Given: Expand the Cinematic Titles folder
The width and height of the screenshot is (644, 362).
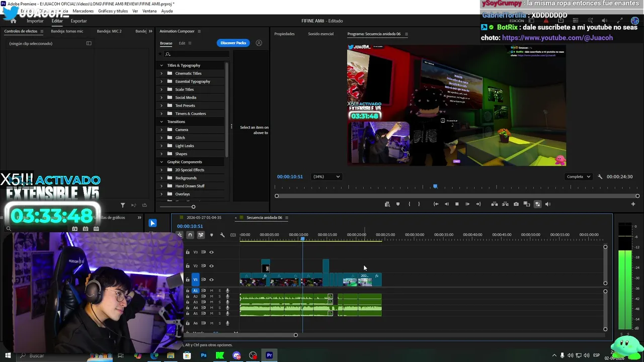Looking at the screenshot, I should point(162,73).
